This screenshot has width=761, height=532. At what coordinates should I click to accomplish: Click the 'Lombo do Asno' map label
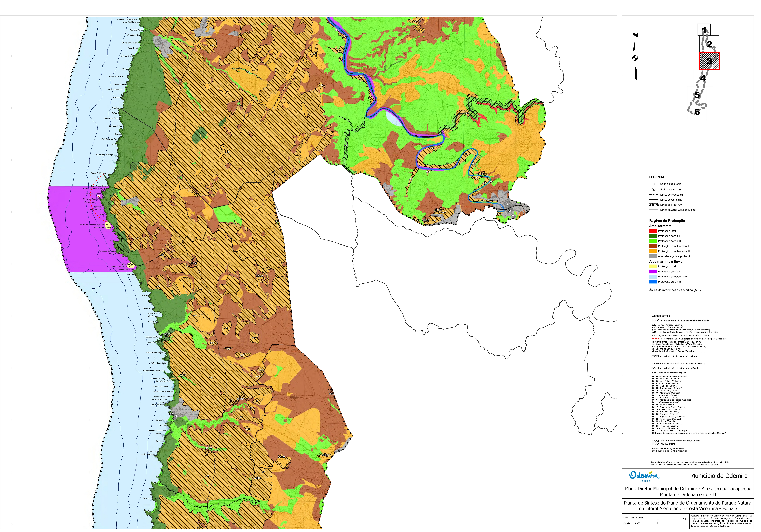pyautogui.click(x=147, y=454)
